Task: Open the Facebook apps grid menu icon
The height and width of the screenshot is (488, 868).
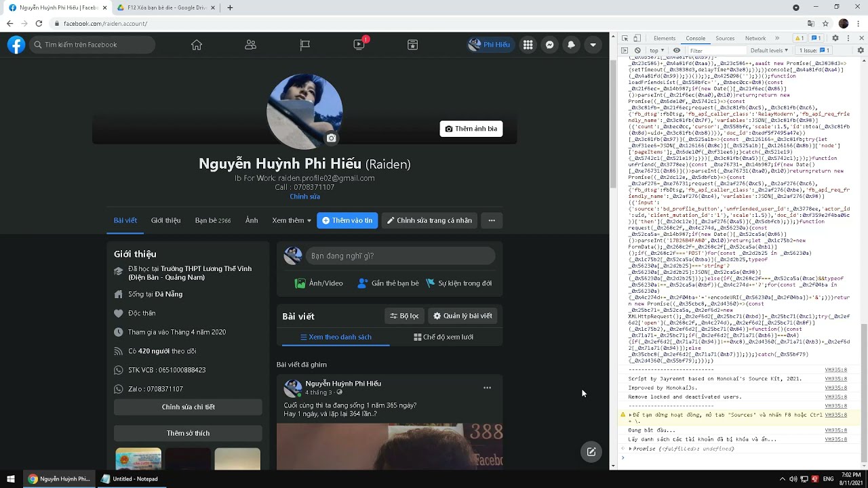Action: tap(528, 45)
